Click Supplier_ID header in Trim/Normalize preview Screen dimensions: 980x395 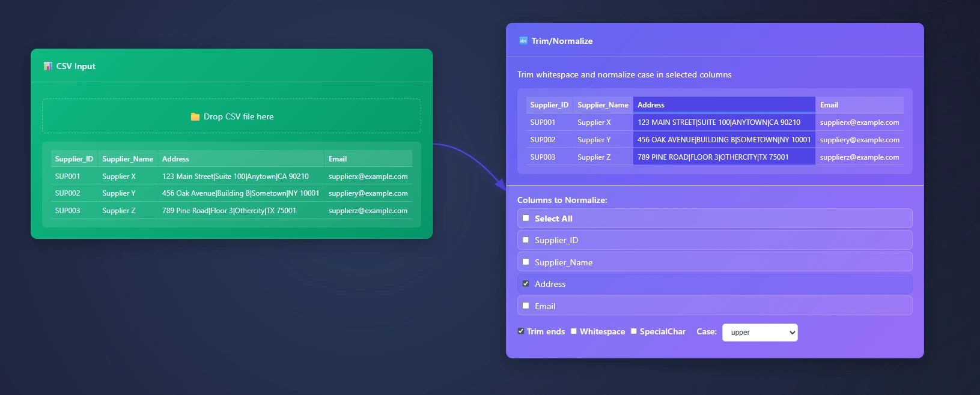[x=549, y=105]
